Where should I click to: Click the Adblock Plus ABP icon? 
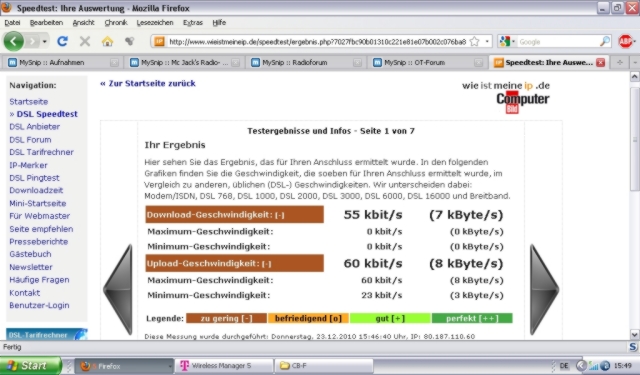pyautogui.click(x=625, y=42)
